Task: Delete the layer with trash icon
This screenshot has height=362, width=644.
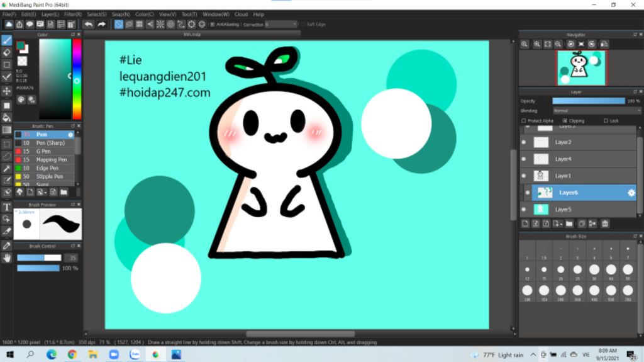Action: pyautogui.click(x=605, y=223)
